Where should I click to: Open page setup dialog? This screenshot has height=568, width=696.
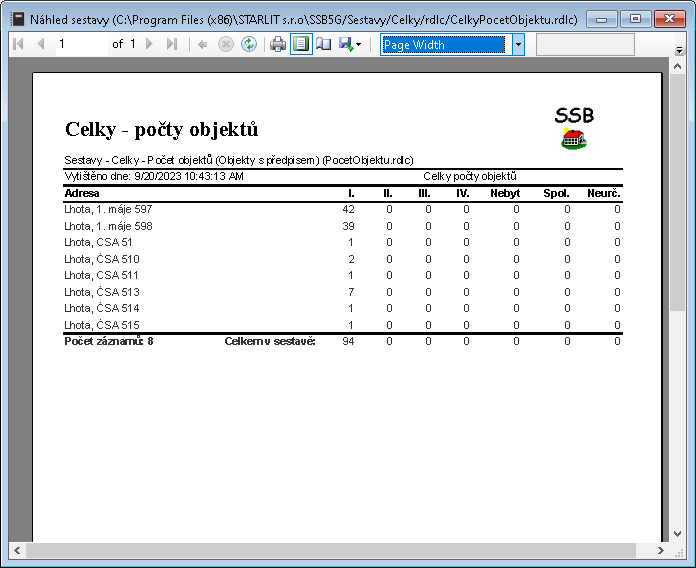[324, 44]
